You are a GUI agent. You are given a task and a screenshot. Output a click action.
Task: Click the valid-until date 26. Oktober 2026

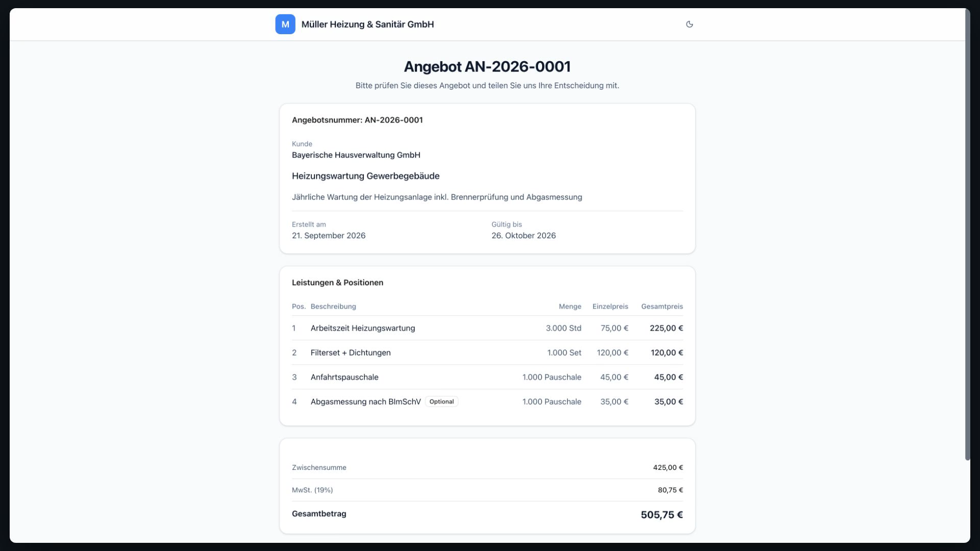pos(524,235)
